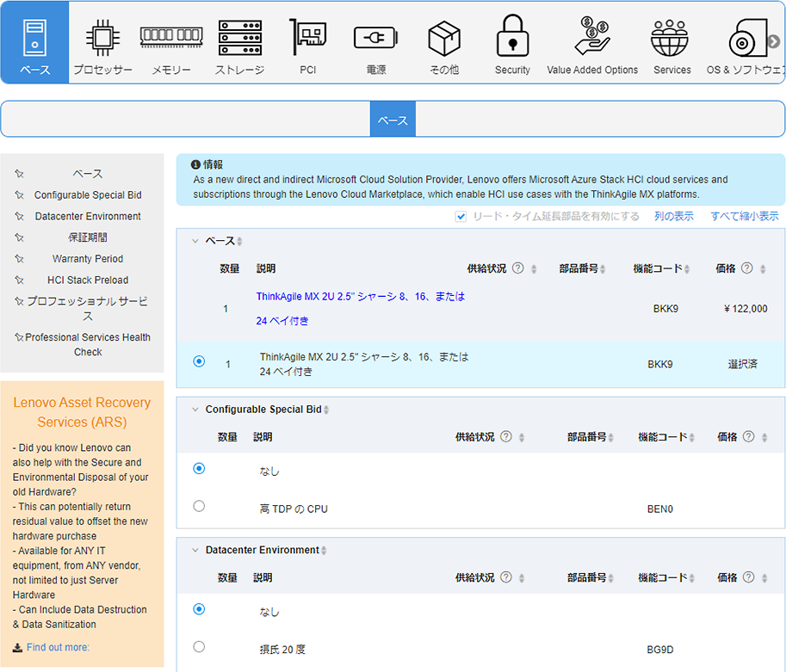Screen dimensions: 786x672
Task: Open the Security padlock icon
Action: [x=512, y=35]
